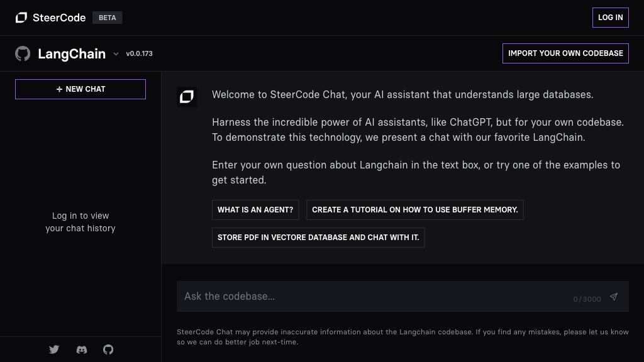This screenshot has height=362, width=644.
Task: Click the LOG IN button
Action: tap(610, 18)
